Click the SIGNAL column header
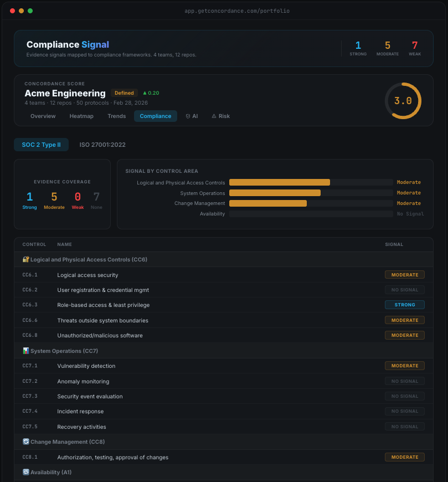The height and width of the screenshot is (482, 448). 394,244
